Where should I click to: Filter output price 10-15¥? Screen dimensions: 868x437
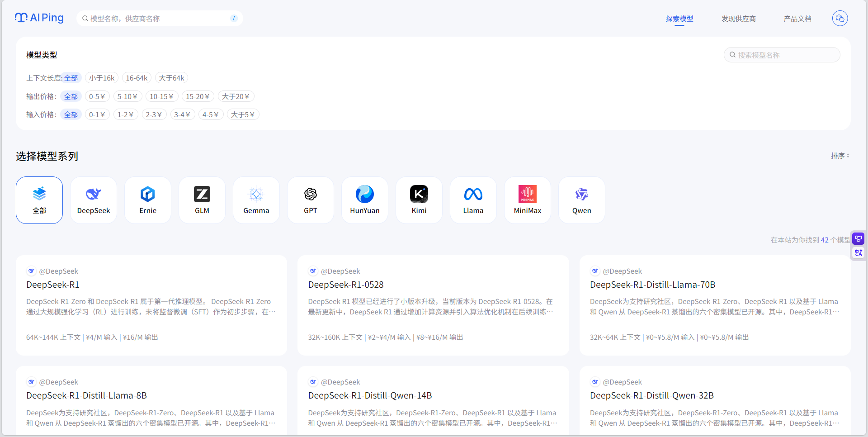pyautogui.click(x=162, y=96)
